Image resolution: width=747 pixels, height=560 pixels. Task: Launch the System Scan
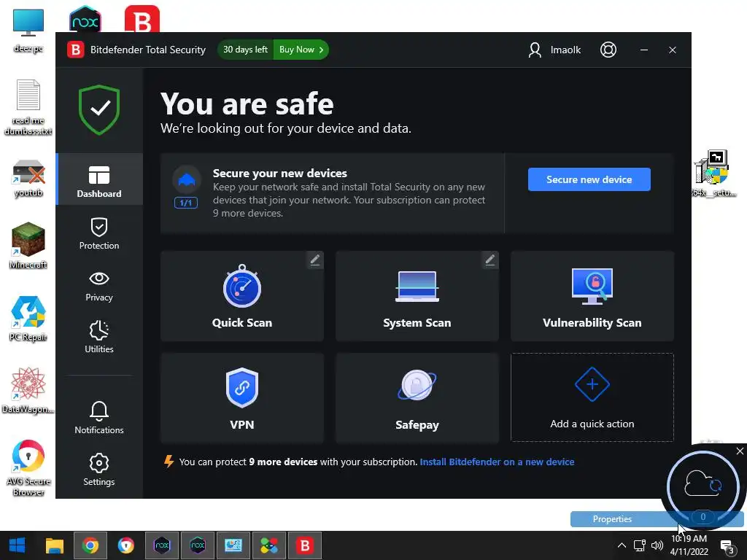(x=417, y=296)
